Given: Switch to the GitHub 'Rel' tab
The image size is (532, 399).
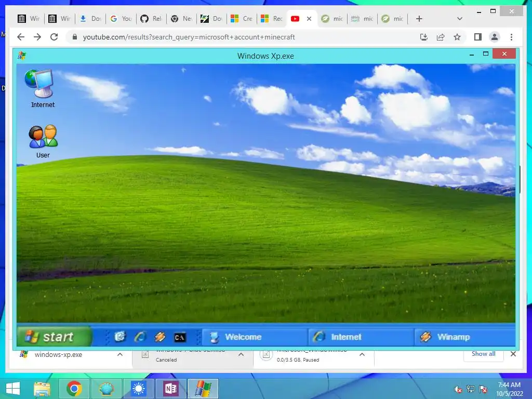Looking at the screenshot, I should (x=151, y=19).
